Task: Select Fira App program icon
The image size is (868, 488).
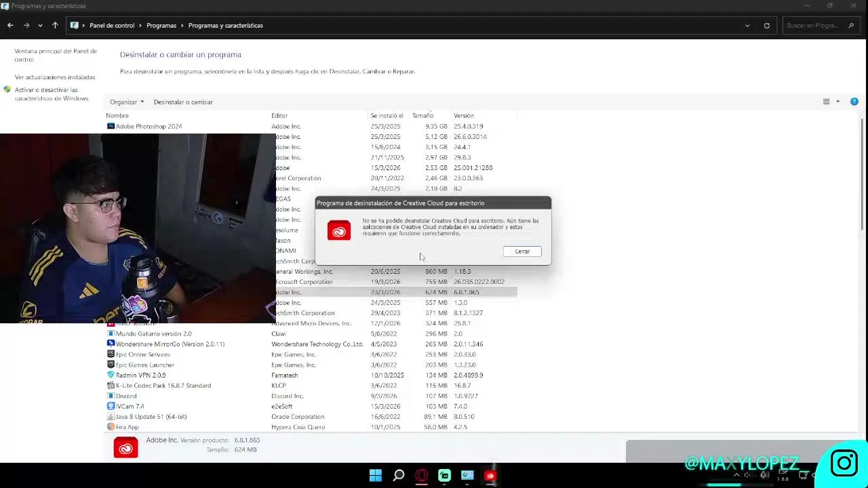Action: click(x=111, y=427)
